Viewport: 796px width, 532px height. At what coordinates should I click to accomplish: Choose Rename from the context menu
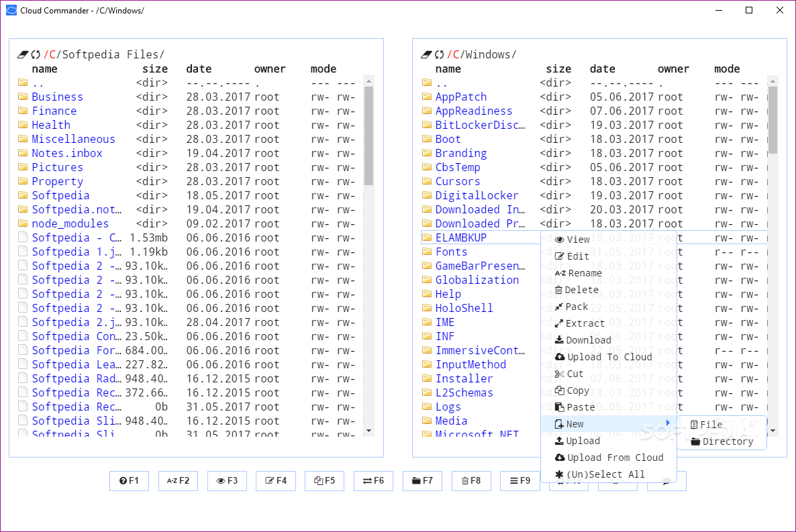click(x=609, y=273)
